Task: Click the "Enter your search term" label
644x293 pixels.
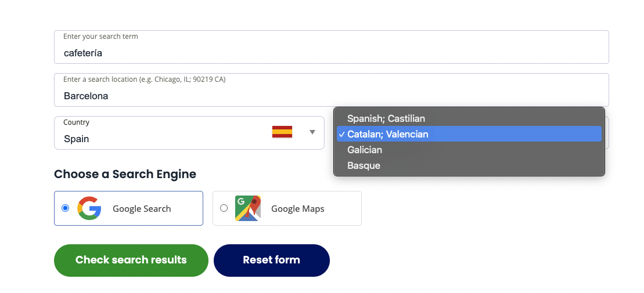Action: [x=100, y=37]
